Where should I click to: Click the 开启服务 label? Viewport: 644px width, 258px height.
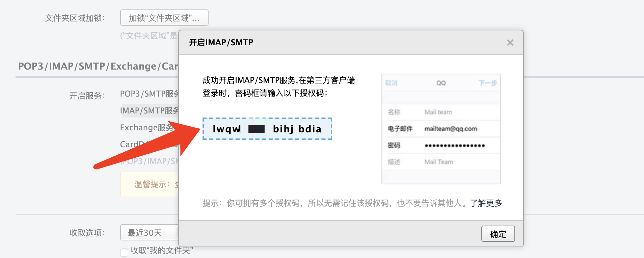point(87,96)
